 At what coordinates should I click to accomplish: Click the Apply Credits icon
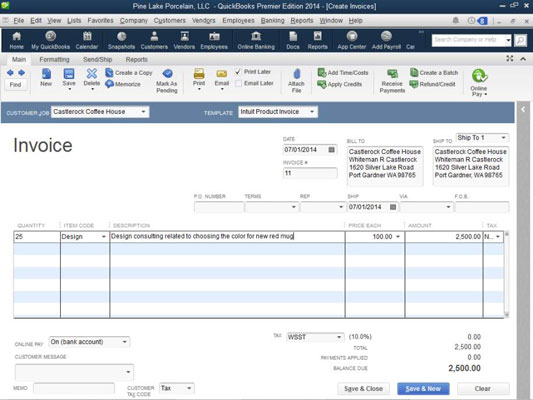[x=322, y=84]
